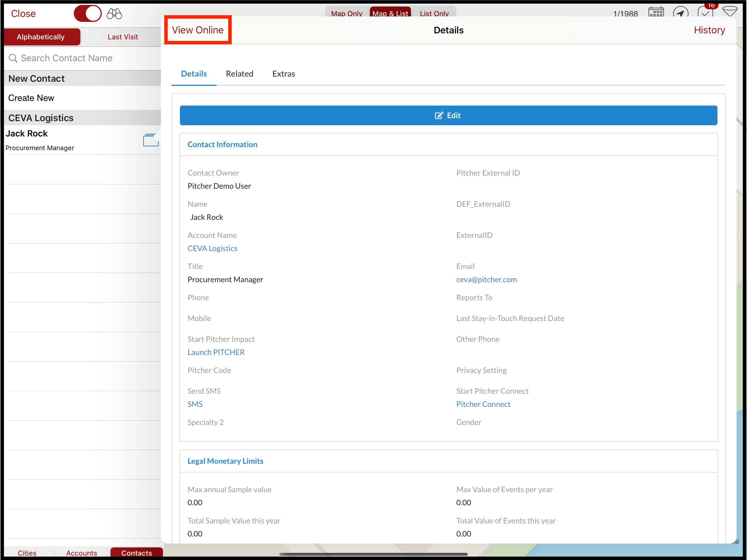Sort contacts by Last Visit
The width and height of the screenshot is (747, 560).
click(122, 37)
